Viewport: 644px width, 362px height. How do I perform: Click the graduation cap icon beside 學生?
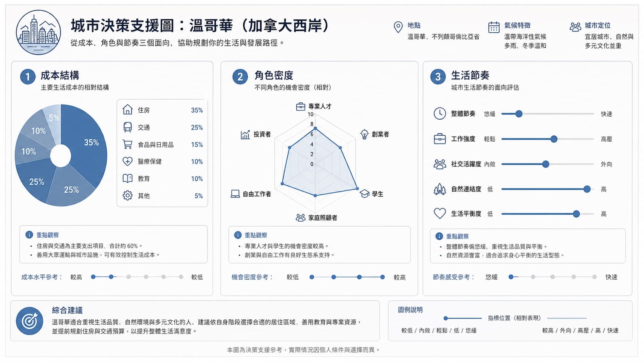click(365, 194)
